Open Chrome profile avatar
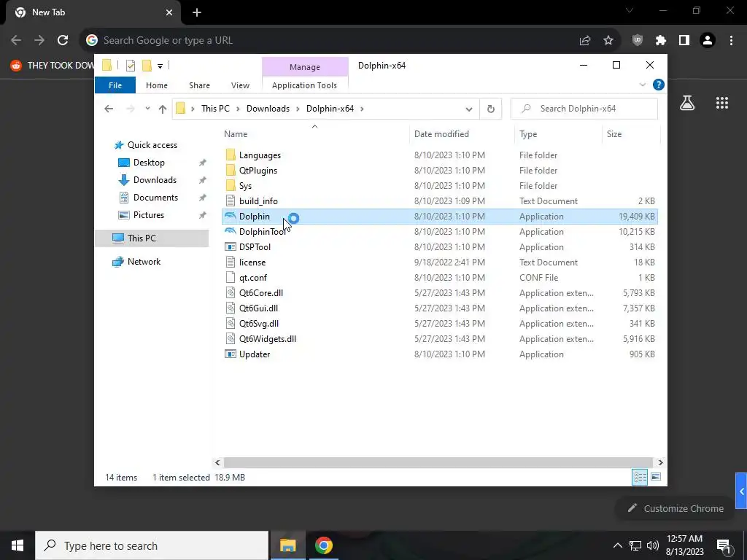This screenshot has height=560, width=747. (x=708, y=41)
